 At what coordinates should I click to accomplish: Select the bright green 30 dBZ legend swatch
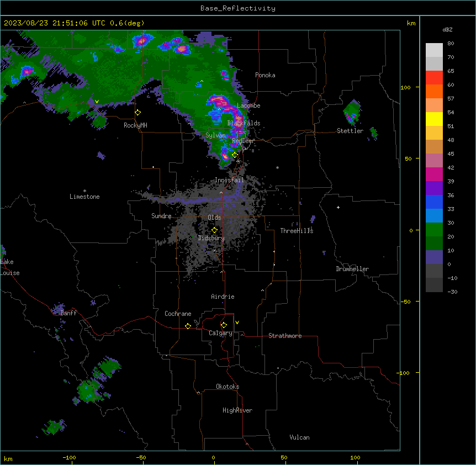click(x=434, y=230)
